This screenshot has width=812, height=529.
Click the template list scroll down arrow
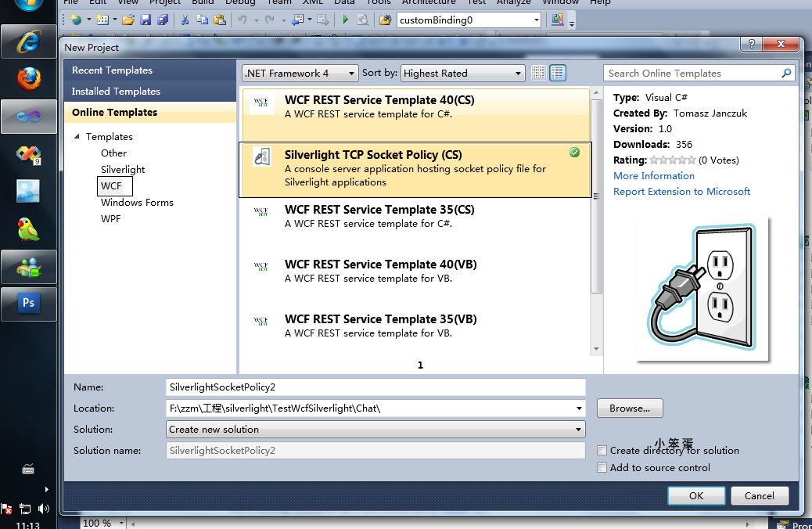(596, 349)
